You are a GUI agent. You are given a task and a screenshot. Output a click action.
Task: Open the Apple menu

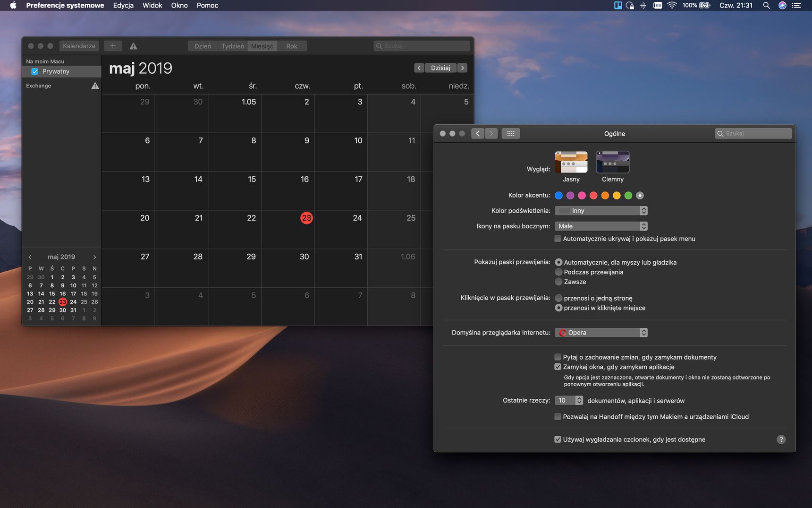[x=13, y=5]
